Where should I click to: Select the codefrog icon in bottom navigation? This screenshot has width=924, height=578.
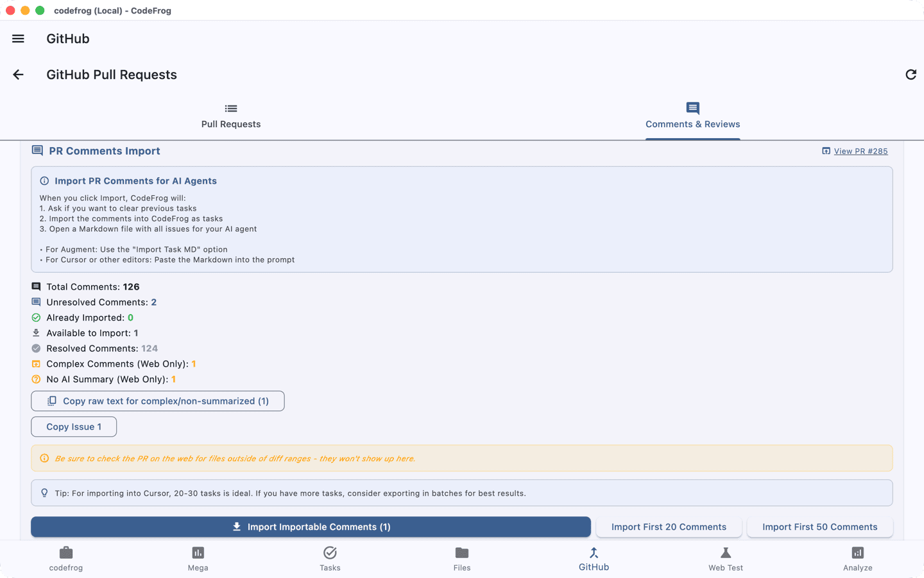click(x=65, y=557)
